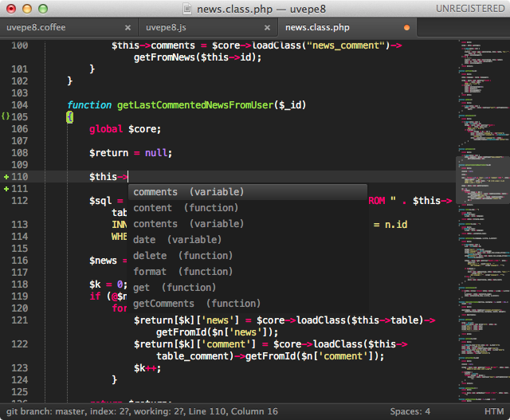510x420 pixels.
Task: Close the uvepe8.js tab
Action: [x=268, y=28]
